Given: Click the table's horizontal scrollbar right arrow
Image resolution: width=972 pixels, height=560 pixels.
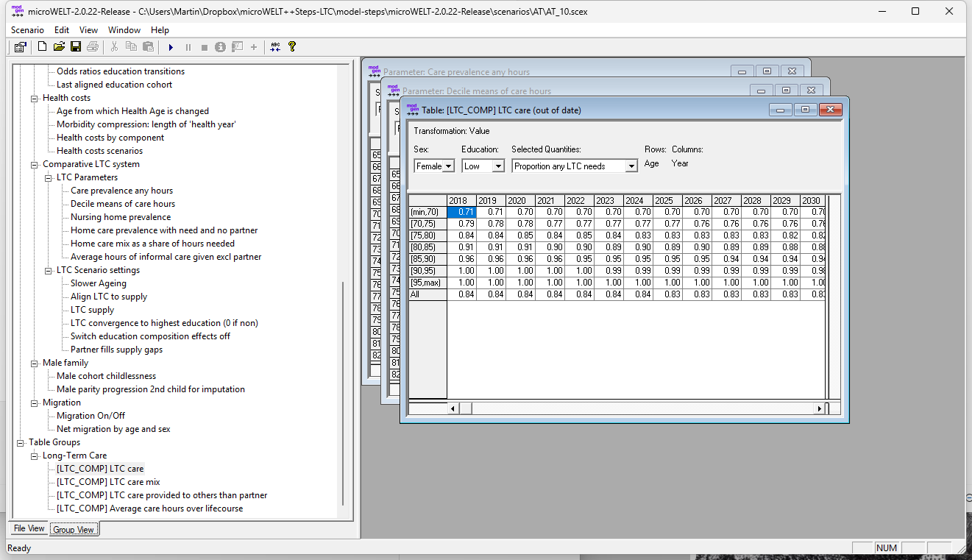Looking at the screenshot, I should [818, 408].
